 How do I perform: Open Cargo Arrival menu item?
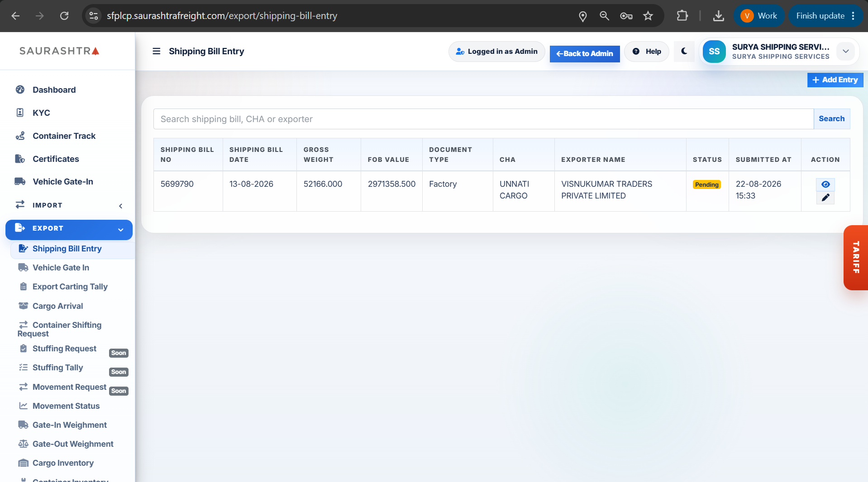click(x=57, y=306)
